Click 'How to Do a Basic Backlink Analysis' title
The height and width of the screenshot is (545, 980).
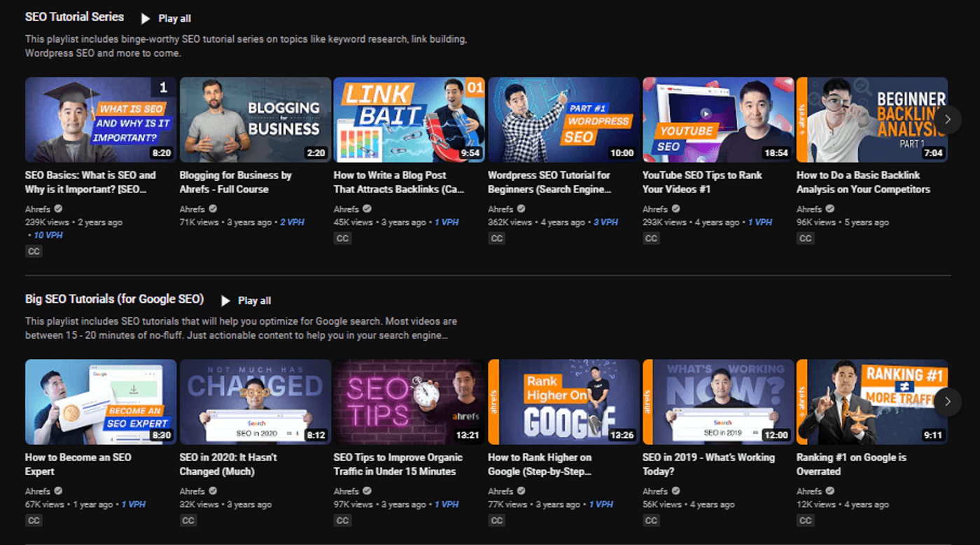[x=862, y=182]
